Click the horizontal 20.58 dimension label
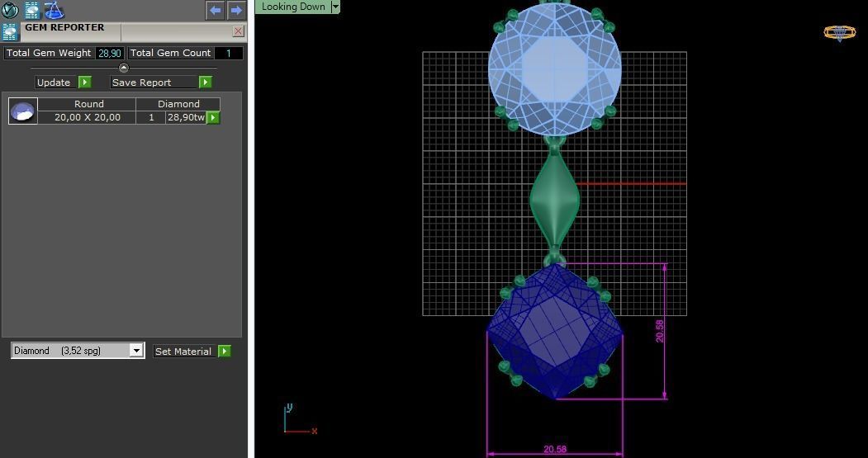 click(555, 449)
